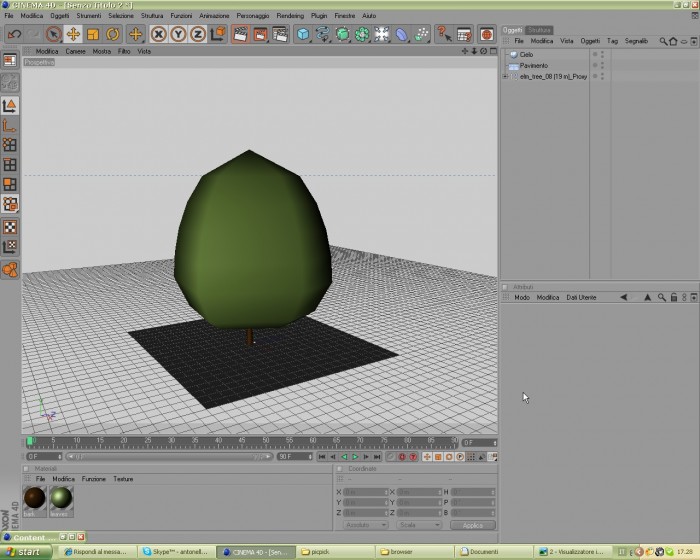Click the stepper of the 90 F end frame field
The height and width of the screenshot is (560, 700).
click(x=310, y=456)
